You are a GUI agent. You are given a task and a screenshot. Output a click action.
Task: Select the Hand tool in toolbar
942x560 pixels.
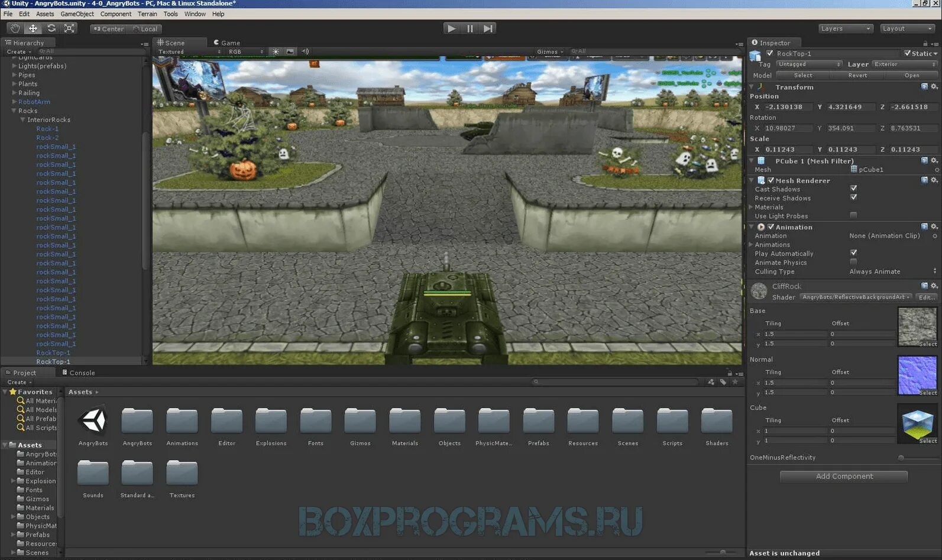(15, 28)
